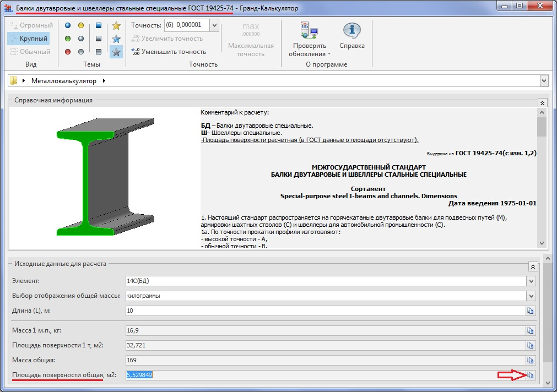Click ГОСТ 19425-74 heading text
557x392 pixels.
tap(495, 153)
